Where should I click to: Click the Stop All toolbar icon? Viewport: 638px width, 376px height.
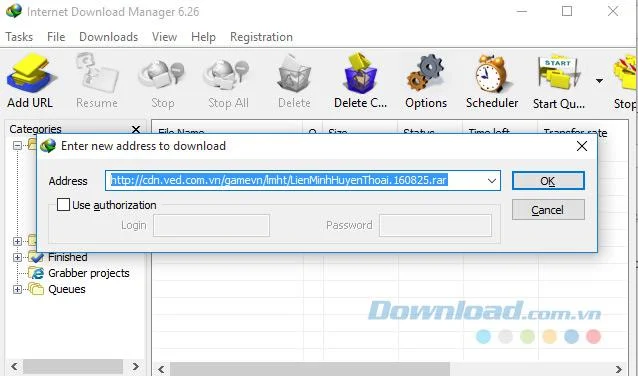[227, 75]
